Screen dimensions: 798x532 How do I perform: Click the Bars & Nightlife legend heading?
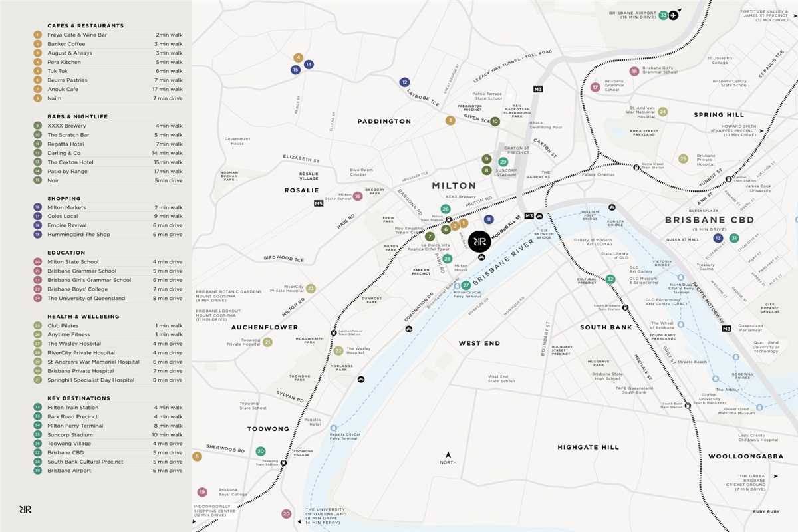click(x=77, y=116)
